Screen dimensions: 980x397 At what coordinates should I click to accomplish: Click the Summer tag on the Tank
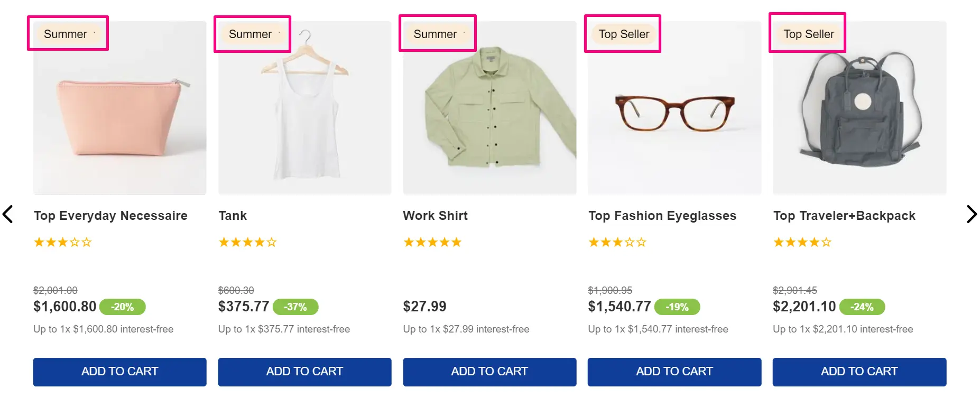(251, 34)
